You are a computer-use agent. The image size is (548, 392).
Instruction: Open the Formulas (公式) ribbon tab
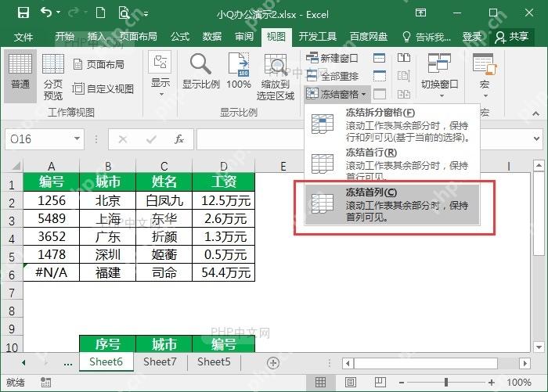pyautogui.click(x=180, y=36)
